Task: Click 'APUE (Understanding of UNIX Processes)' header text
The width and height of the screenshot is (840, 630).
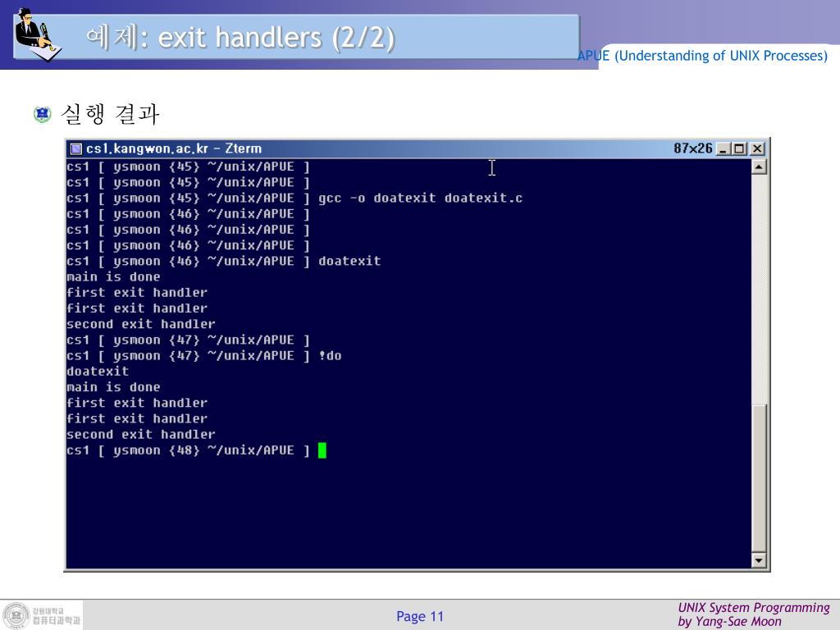Action: [702, 56]
